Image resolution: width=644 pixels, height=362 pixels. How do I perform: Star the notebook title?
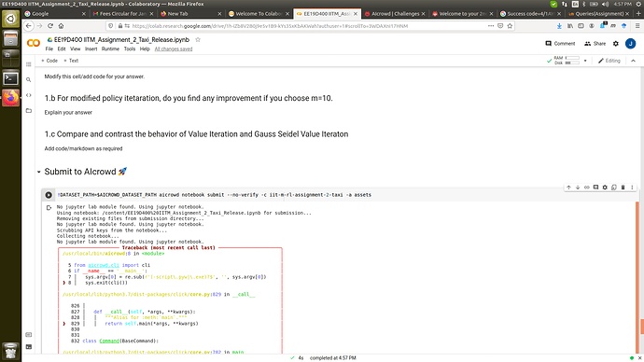(198, 40)
